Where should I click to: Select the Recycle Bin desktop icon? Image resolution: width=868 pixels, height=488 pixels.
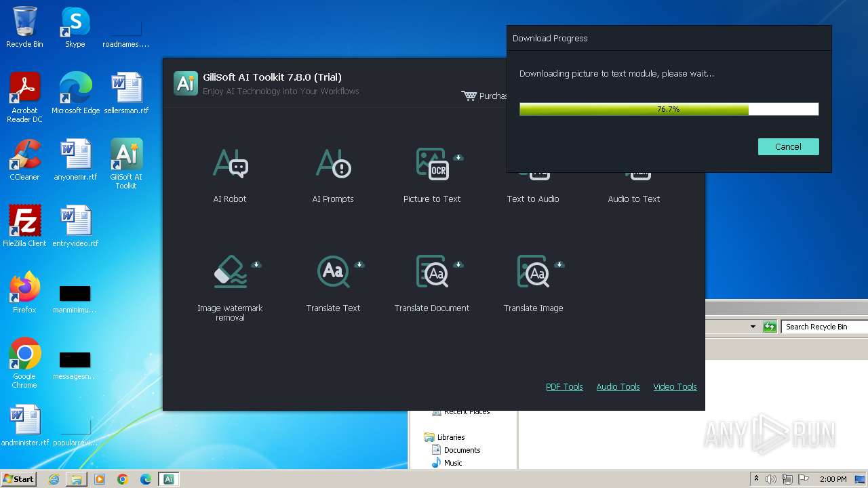[x=24, y=27]
